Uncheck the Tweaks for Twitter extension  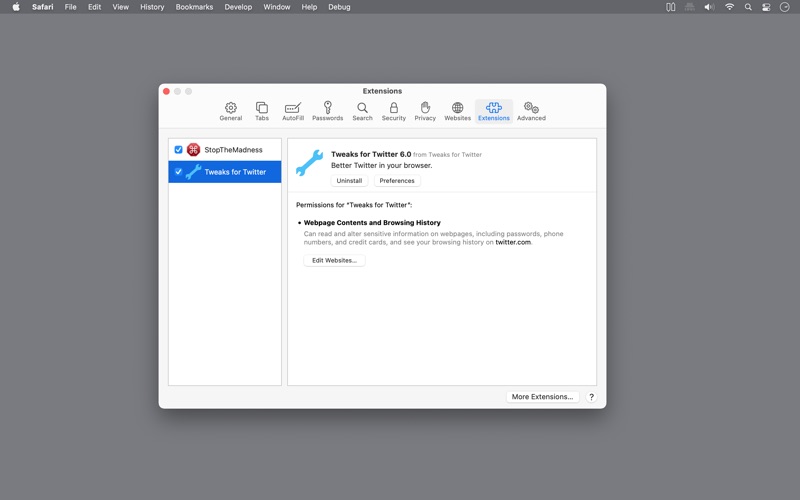coord(179,172)
